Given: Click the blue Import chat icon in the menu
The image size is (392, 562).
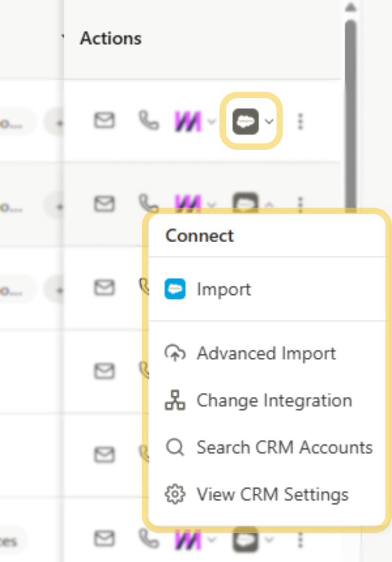Looking at the screenshot, I should [174, 288].
